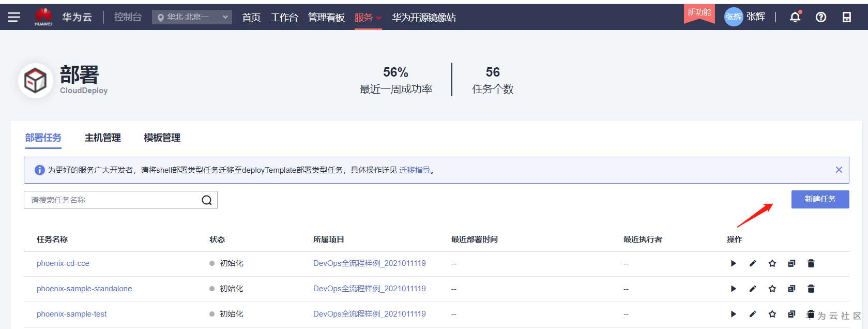Delete the phoenix-cd-cce task

811,263
